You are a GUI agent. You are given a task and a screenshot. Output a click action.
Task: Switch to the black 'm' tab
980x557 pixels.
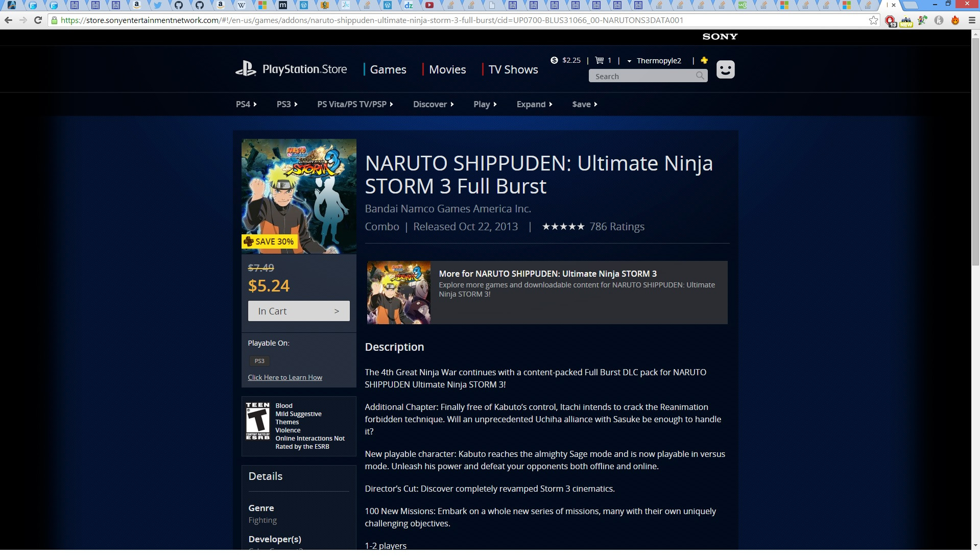(283, 5)
